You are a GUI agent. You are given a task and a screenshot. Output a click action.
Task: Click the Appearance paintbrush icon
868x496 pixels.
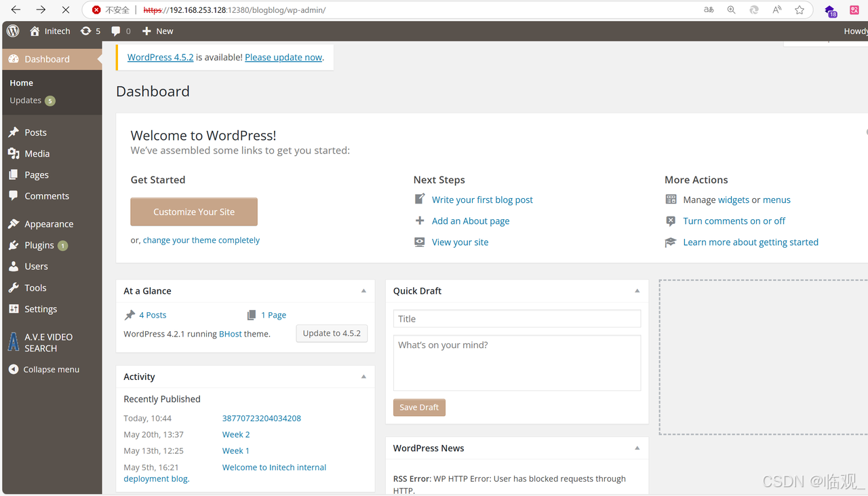click(x=14, y=224)
